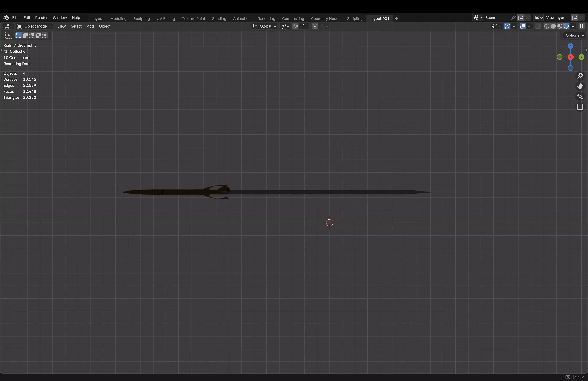Toggle snapping magnet

(295, 26)
